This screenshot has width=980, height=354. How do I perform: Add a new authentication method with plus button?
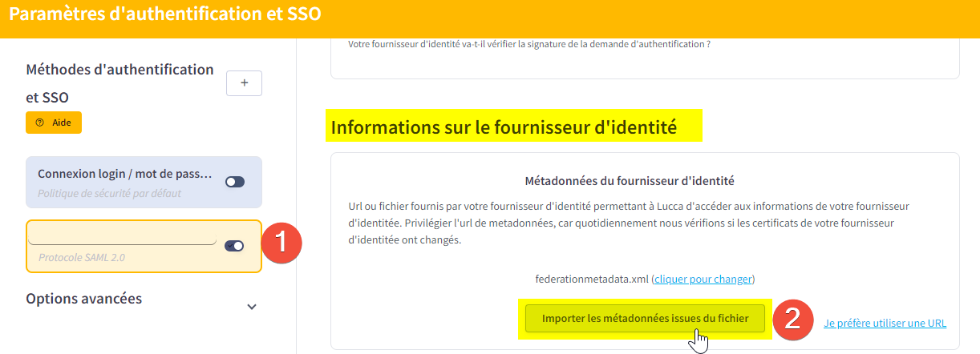pyautogui.click(x=245, y=83)
